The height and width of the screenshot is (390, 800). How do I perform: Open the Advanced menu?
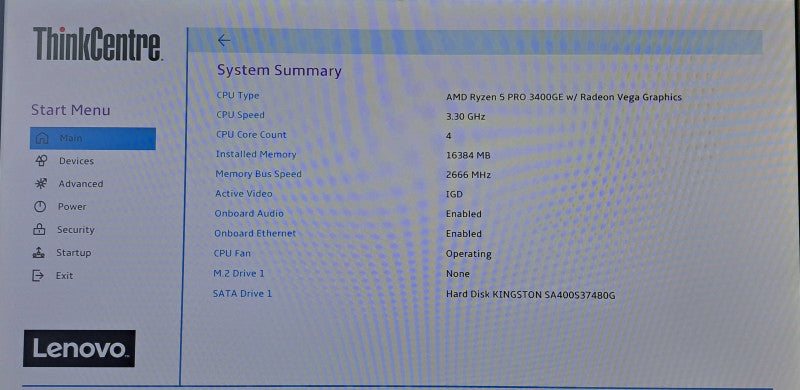[81, 184]
